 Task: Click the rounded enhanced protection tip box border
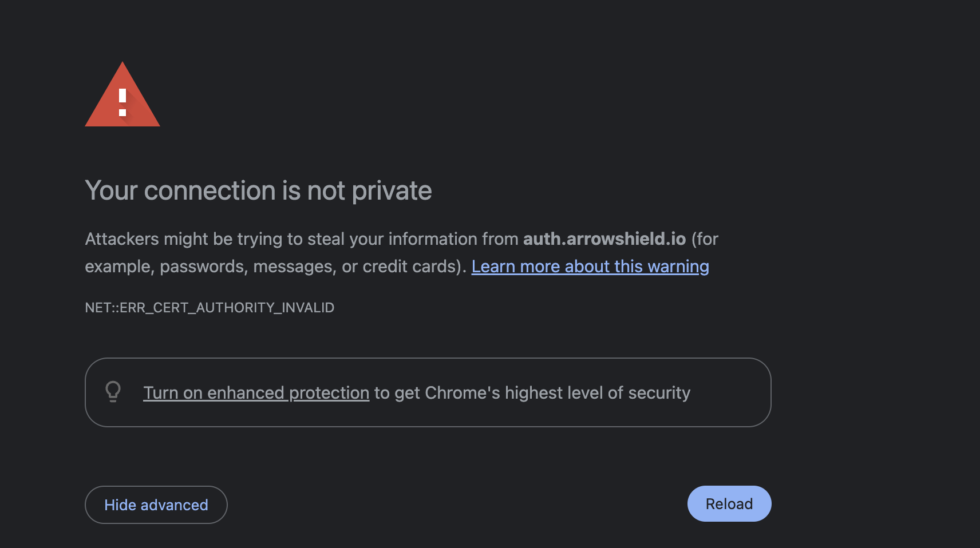[428, 359]
